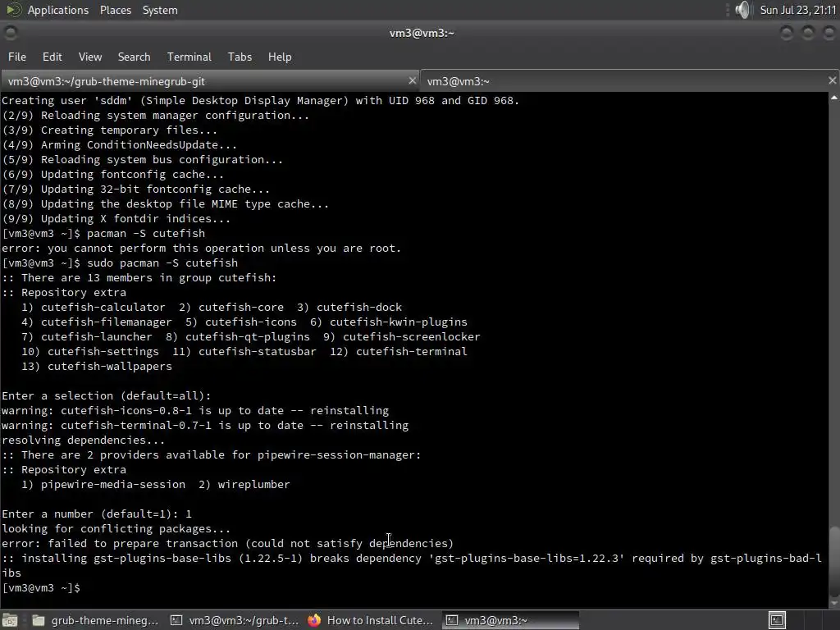Image resolution: width=840 pixels, height=630 pixels.
Task: Click the terminal scrollbar thumb
Action: pyautogui.click(x=833, y=561)
